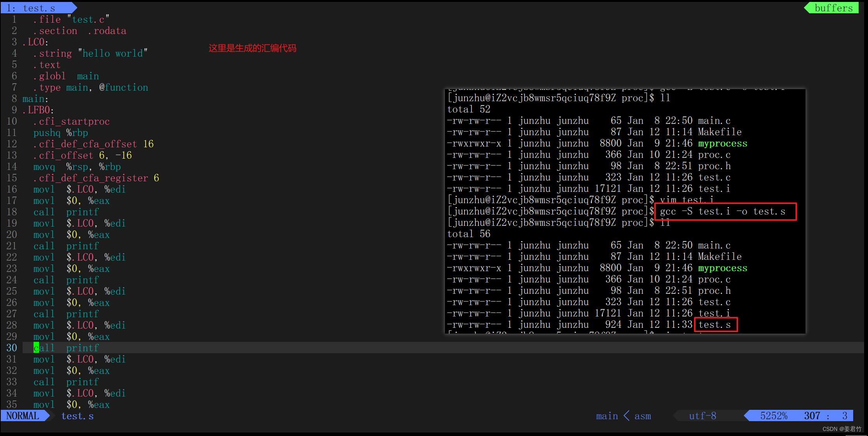Click the vim test.i command in terminal
The width and height of the screenshot is (868, 436).
(687, 200)
